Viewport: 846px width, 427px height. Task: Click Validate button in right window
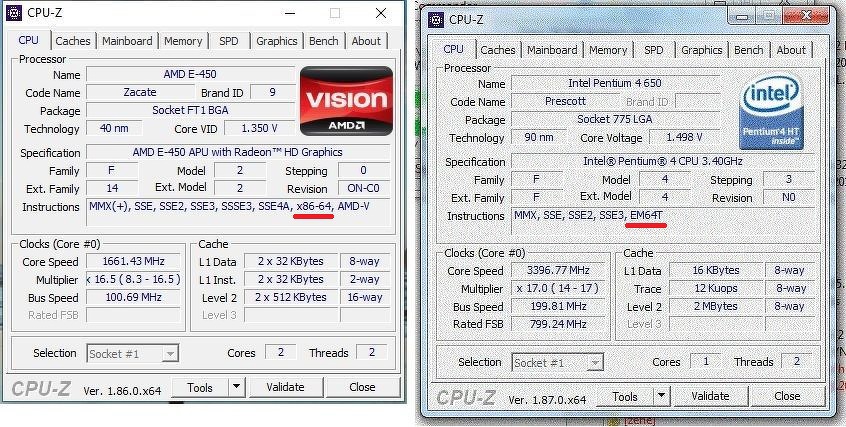710,397
